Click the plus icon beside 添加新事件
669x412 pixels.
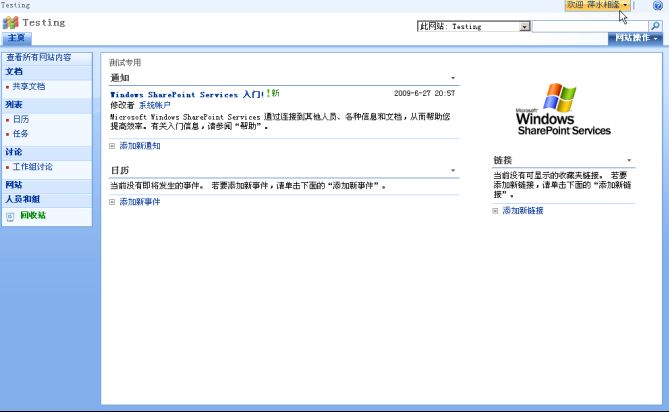tap(112, 202)
